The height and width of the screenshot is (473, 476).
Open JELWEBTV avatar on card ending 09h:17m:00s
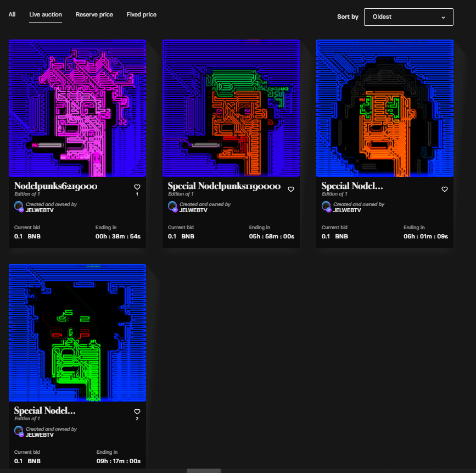coord(19,431)
